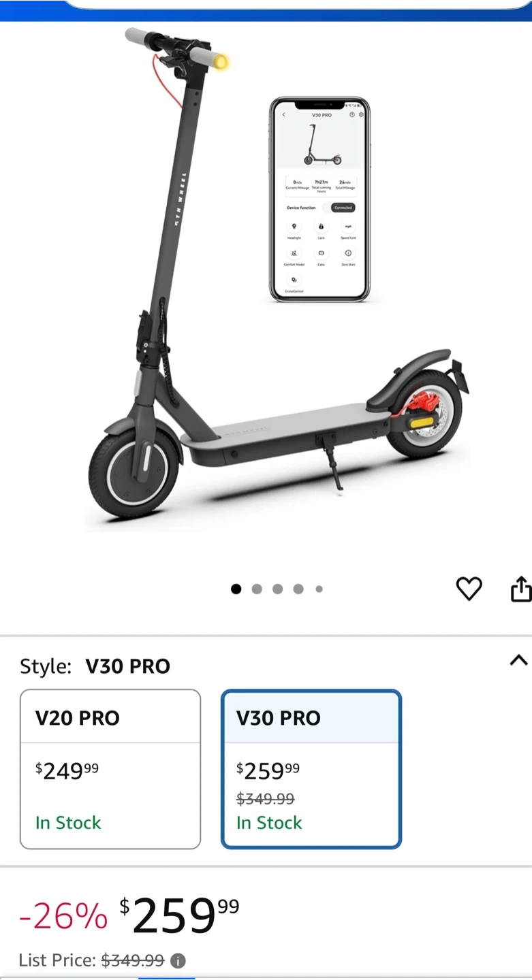Tap the phone app screenshot in the image
This screenshot has width=532, height=980.
pyautogui.click(x=319, y=199)
